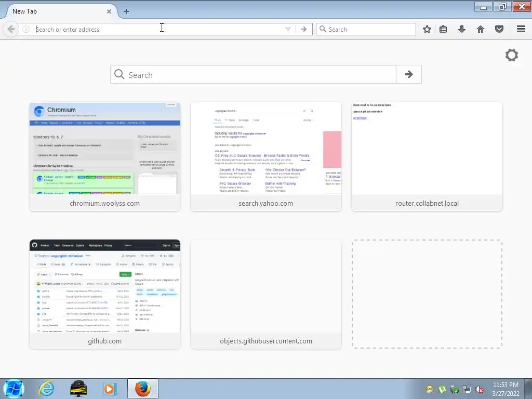Click the empty dashed tile placeholder

tap(427, 294)
